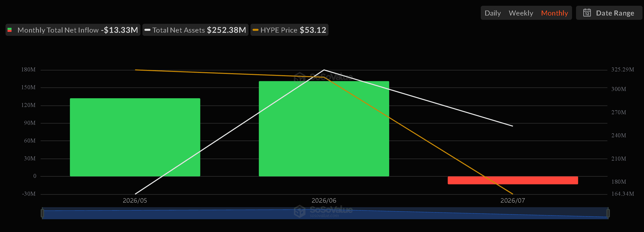Click the 2026/06 x-axis label
This screenshot has width=644, height=232.
click(324, 200)
